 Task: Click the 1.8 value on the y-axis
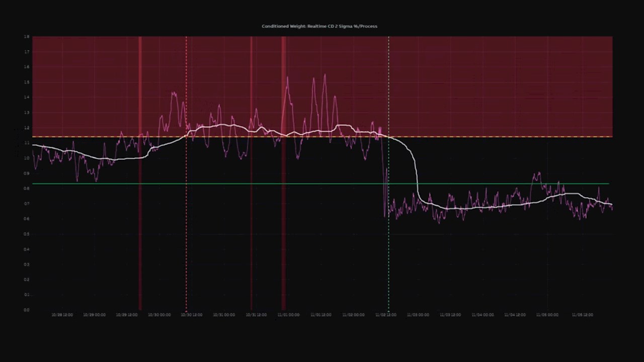(x=27, y=37)
